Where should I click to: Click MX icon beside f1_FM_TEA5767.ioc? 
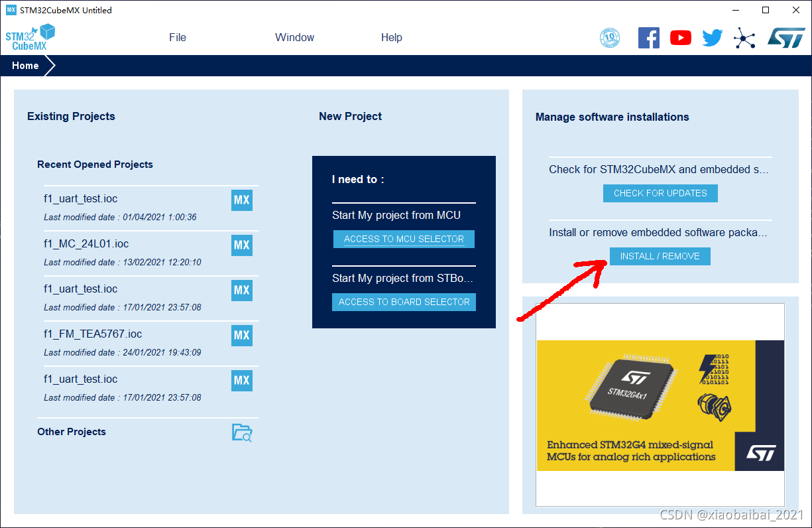242,336
